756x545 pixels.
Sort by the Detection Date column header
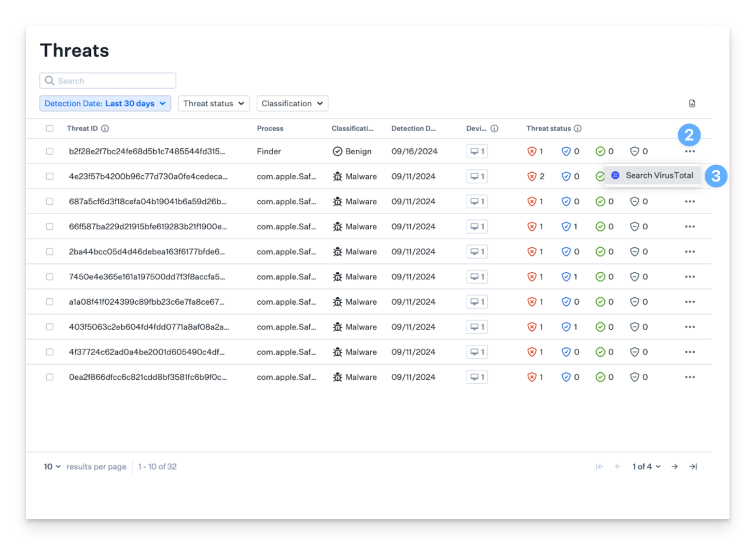tap(414, 129)
